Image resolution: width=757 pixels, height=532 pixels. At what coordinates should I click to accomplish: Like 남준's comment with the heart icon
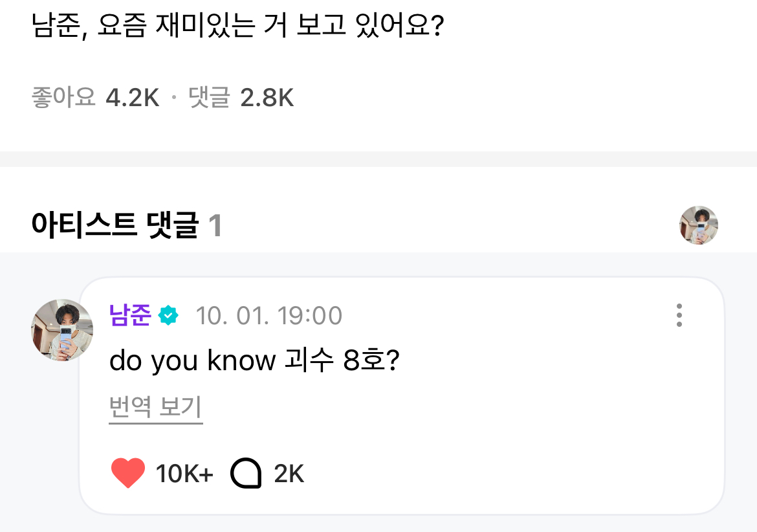128,474
